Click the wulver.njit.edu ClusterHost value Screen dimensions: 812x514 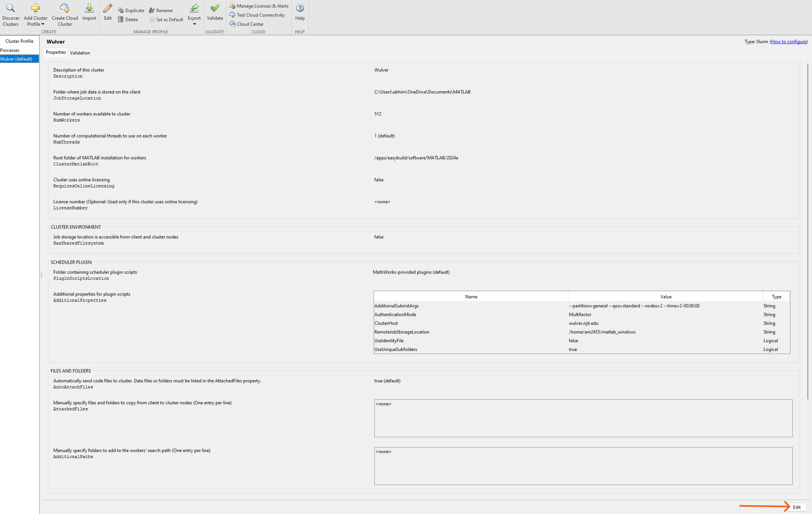pos(584,323)
